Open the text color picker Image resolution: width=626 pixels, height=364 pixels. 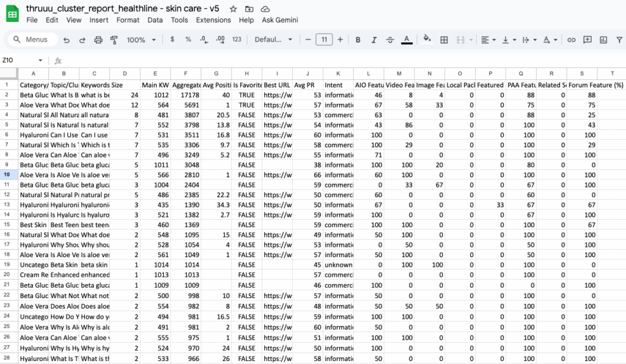click(x=407, y=40)
